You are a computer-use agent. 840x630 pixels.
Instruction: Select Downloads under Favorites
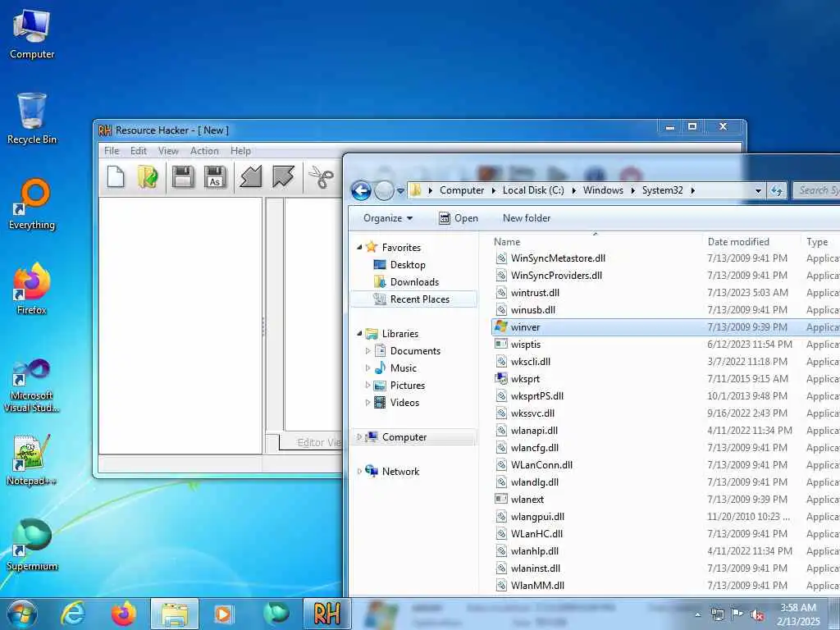pos(406,282)
